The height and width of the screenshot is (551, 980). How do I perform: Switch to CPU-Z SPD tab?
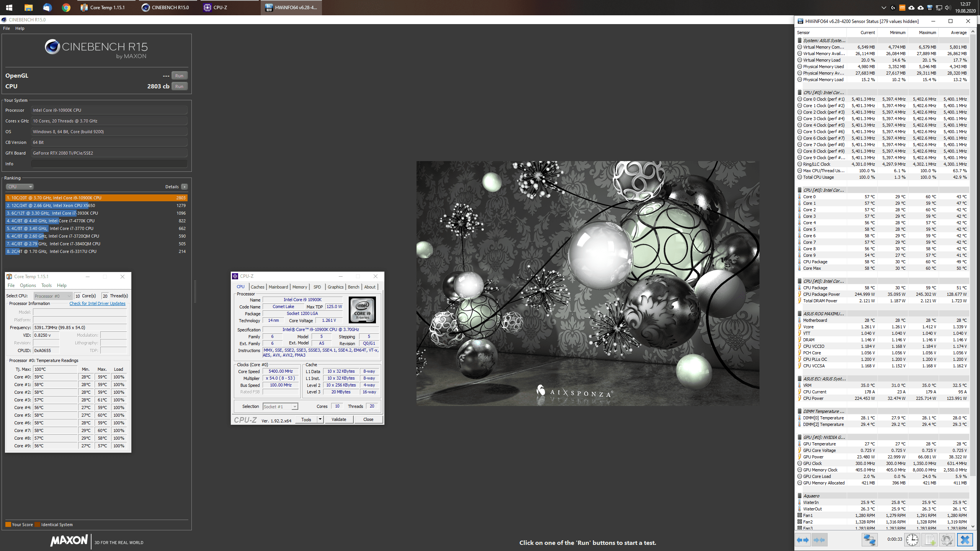pyautogui.click(x=317, y=287)
